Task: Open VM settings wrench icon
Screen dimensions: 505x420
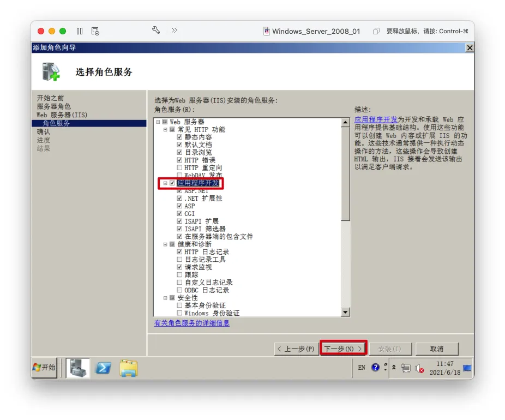Action: [x=156, y=31]
